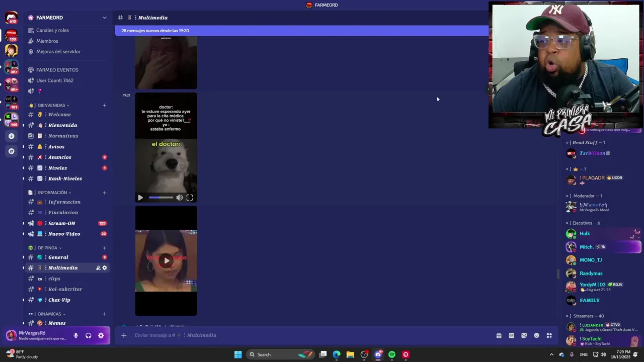Click the message input field in Multimedia
Image resolution: width=644 pixels, height=362 pixels.
(312, 335)
